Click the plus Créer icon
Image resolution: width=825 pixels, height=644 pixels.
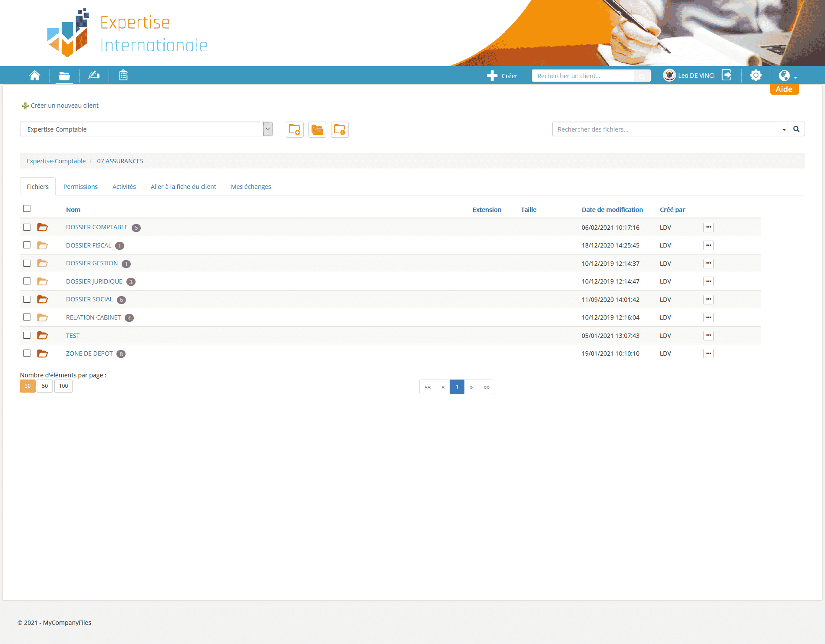pos(492,76)
